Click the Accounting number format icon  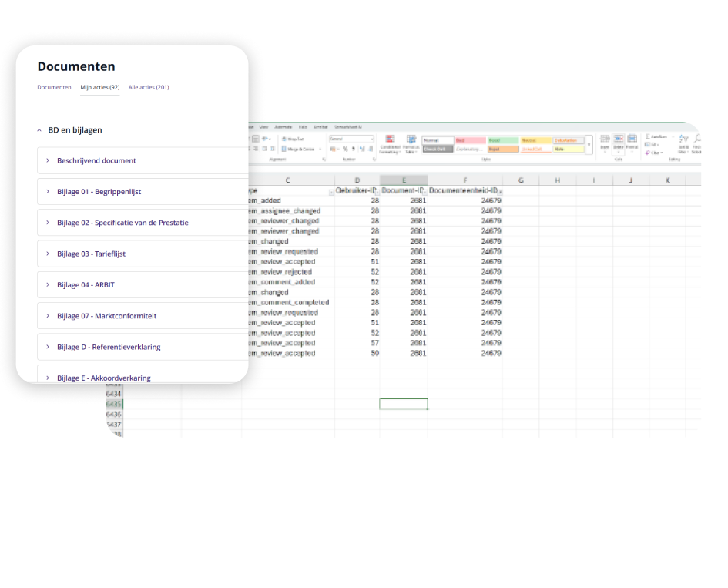coord(333,149)
